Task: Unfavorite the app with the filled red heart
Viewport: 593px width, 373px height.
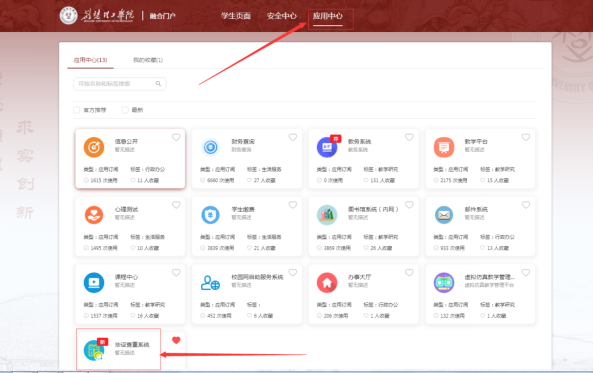Action: coord(176,340)
